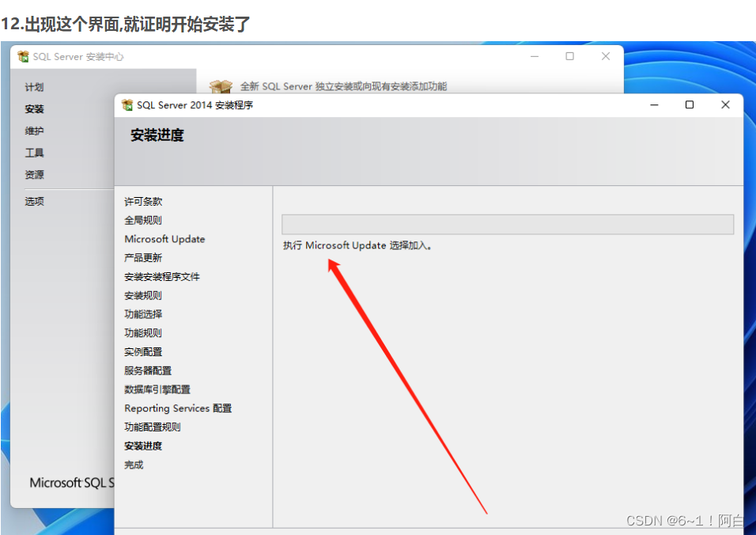Close the SQL Server 2014 安装程序 window
Screen dimensions: 756x535
pos(725,104)
